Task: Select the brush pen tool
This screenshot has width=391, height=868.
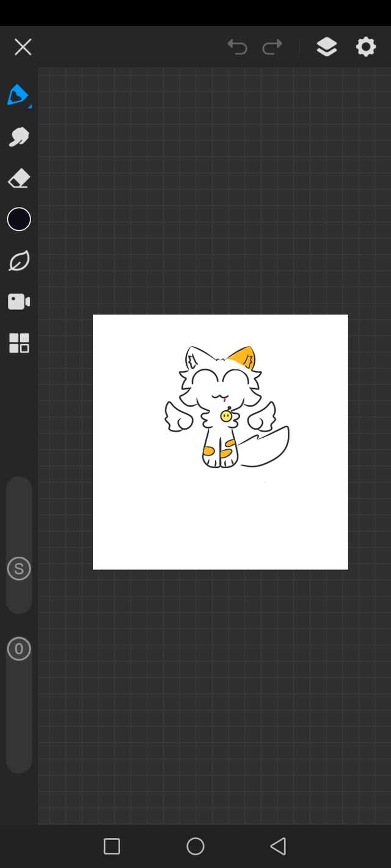Action: 18,95
